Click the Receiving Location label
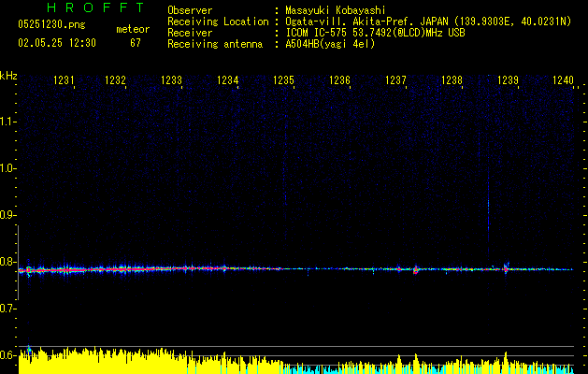The image size is (588, 374). 218,22
